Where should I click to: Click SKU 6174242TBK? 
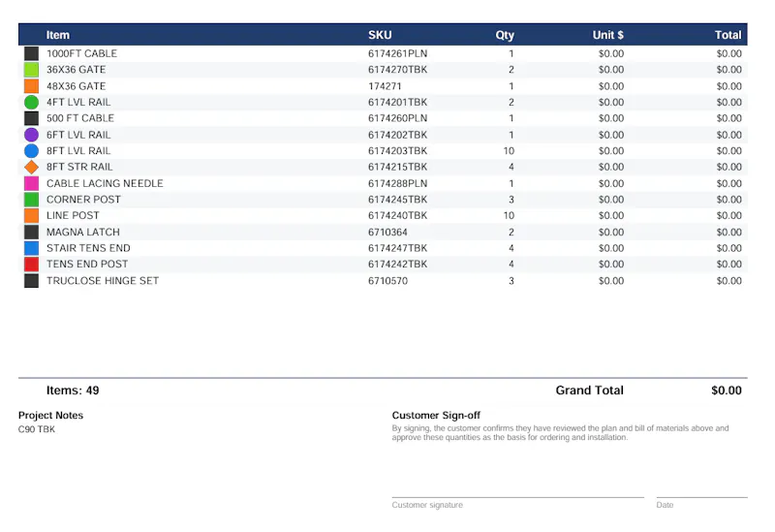pos(397,264)
